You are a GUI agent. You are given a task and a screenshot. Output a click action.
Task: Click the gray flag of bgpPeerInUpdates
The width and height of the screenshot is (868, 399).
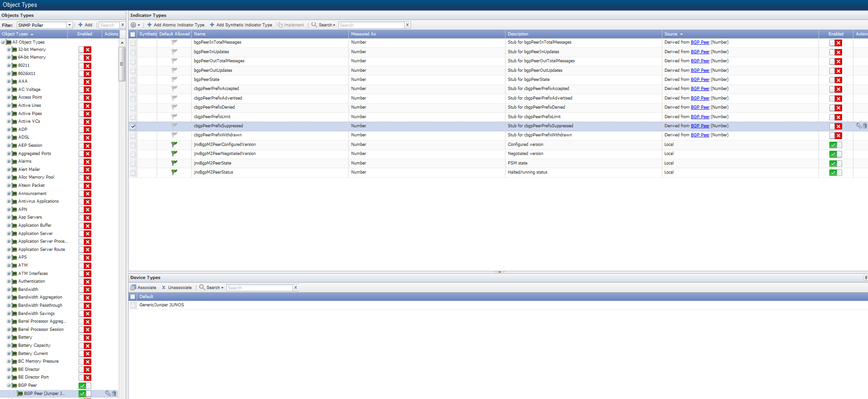pos(174,51)
